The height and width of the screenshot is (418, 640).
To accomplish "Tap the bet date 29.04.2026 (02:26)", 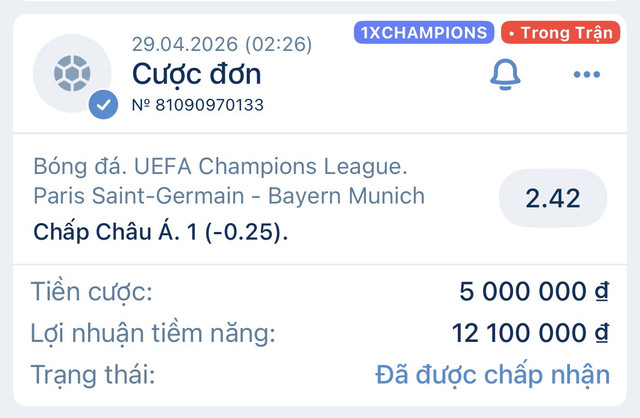I will [x=222, y=44].
